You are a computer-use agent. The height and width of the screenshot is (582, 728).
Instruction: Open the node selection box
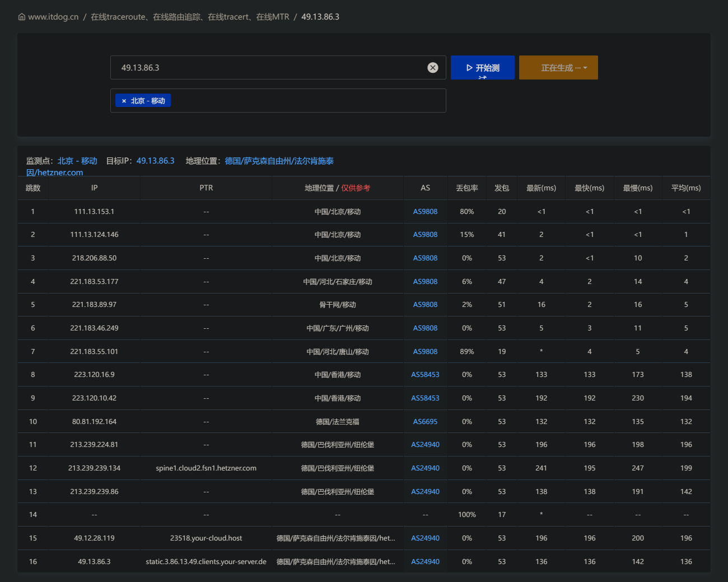pyautogui.click(x=307, y=101)
